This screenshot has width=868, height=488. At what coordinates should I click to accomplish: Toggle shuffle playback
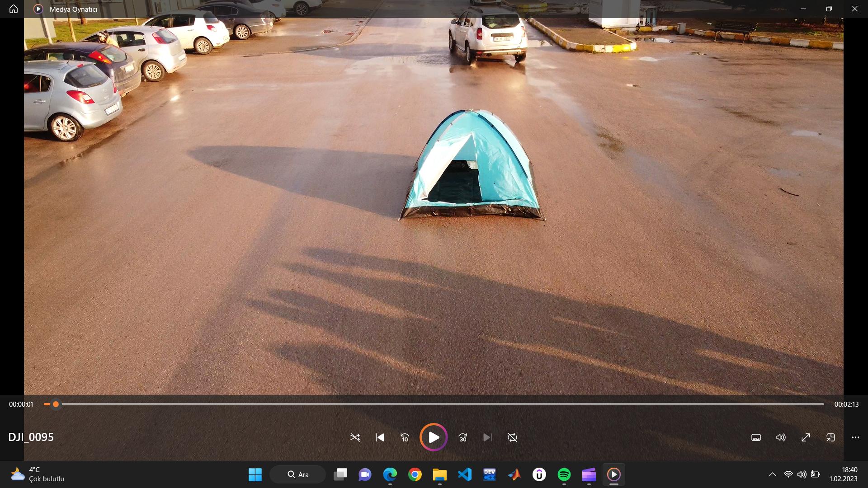pyautogui.click(x=355, y=437)
